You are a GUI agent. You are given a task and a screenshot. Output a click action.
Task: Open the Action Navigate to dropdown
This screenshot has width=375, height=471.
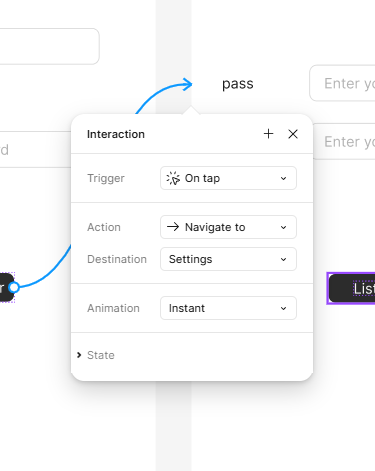pos(228,227)
